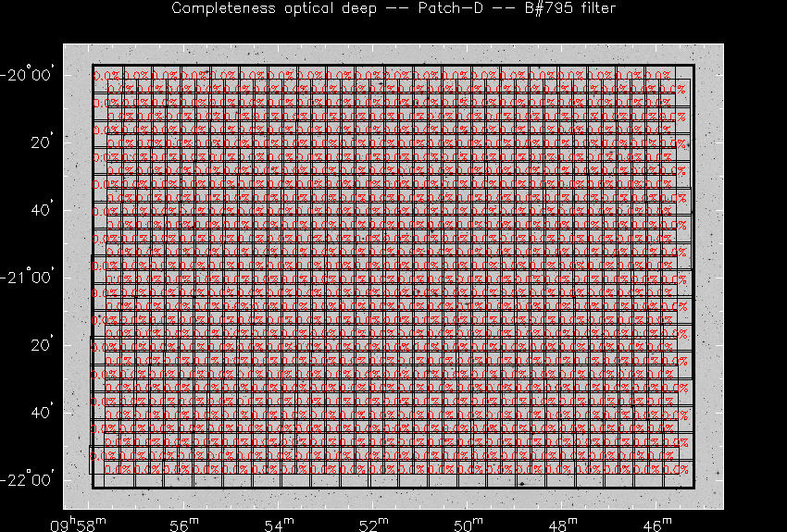Viewport: 787px width, 532px height.
Task: Click the 54m right ascension label
Action: tap(280, 525)
